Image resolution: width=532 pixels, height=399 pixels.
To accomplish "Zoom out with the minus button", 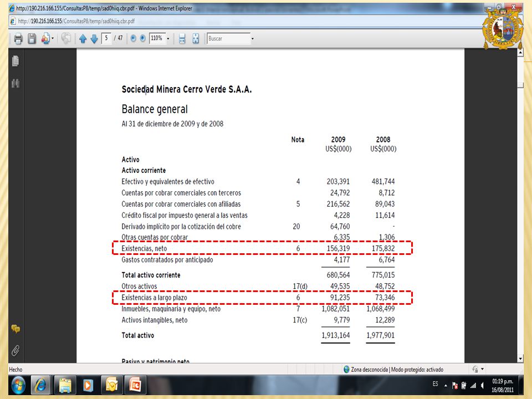I will (134, 39).
